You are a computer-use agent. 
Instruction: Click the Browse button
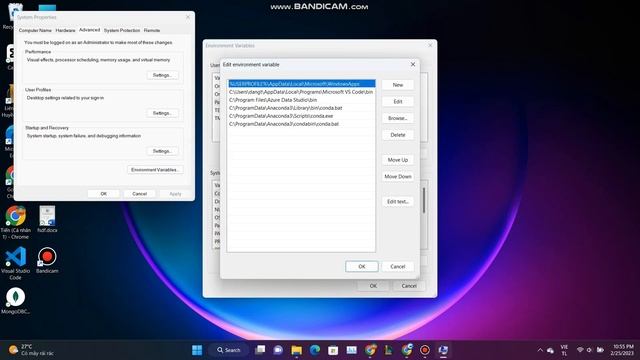click(x=398, y=118)
